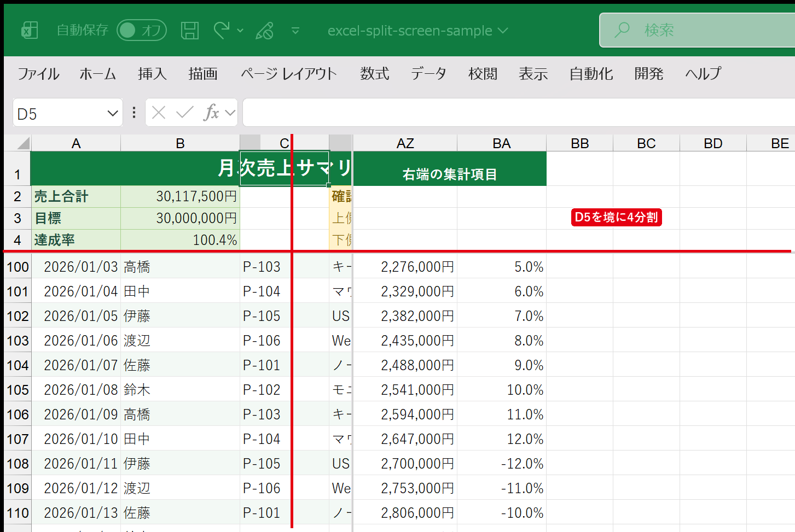The height and width of the screenshot is (532, 795).
Task: Select row 2 header
Action: pyautogui.click(x=18, y=196)
